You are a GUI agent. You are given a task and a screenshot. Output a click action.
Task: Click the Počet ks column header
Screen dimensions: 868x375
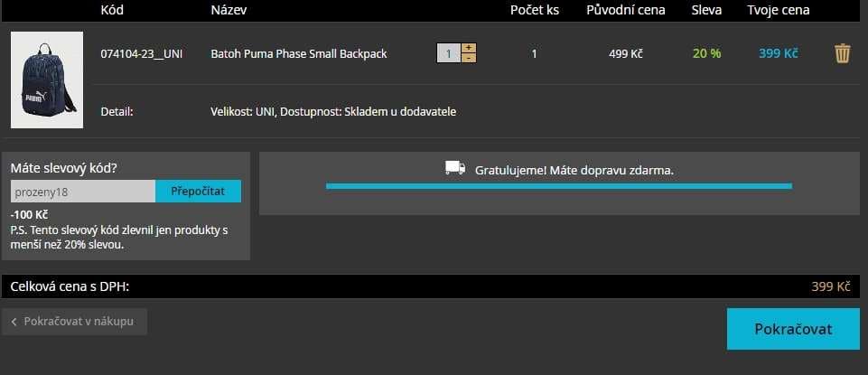(535, 10)
